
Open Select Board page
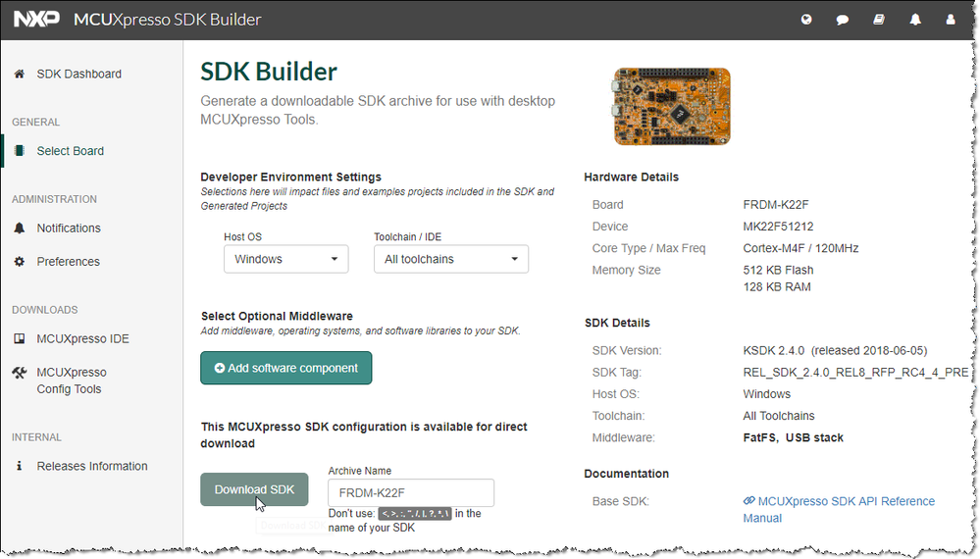pos(70,150)
